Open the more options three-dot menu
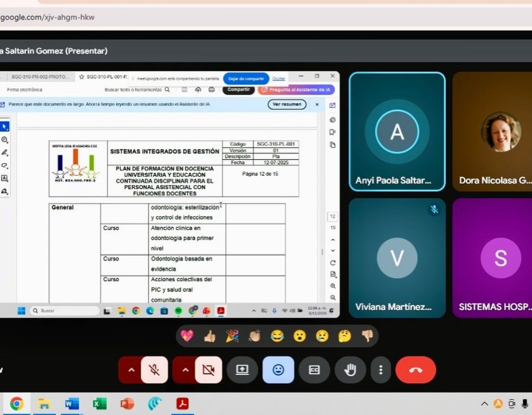The height and width of the screenshot is (415, 532). 381,370
